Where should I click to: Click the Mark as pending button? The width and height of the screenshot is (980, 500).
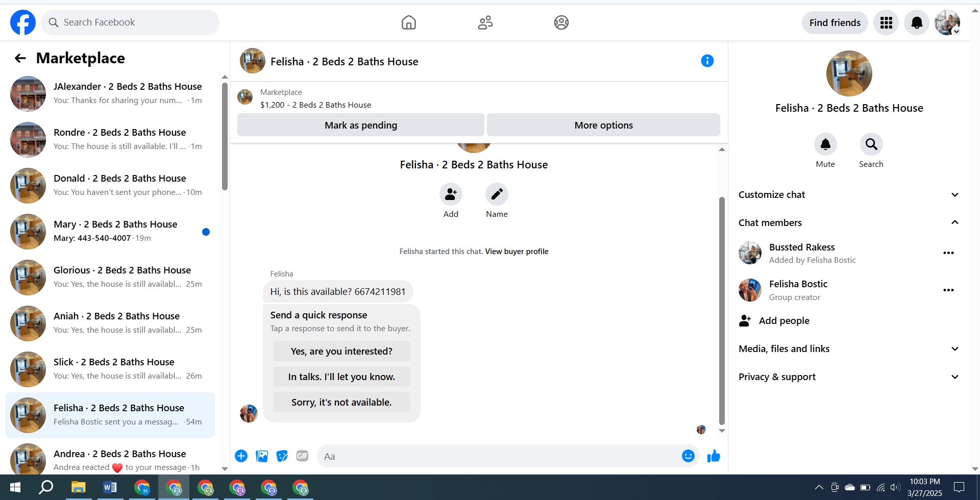point(361,125)
